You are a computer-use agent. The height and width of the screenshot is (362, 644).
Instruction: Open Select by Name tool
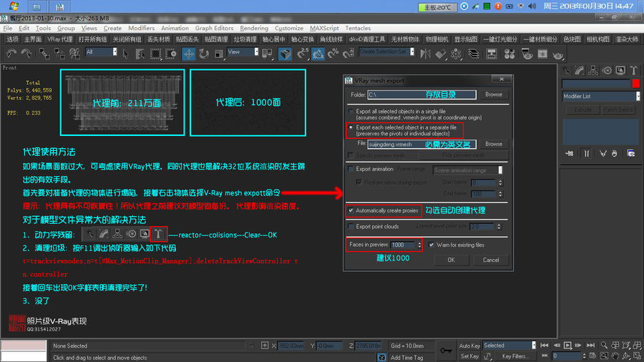140,54
